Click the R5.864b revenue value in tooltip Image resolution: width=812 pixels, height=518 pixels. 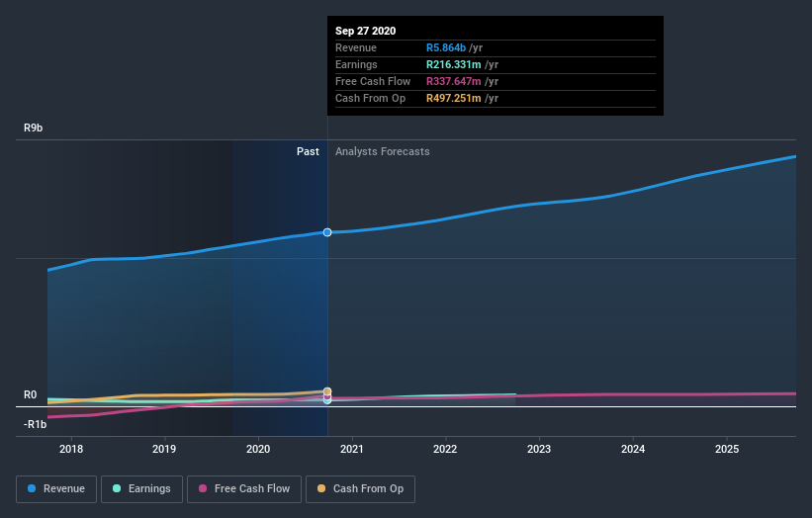(446, 47)
